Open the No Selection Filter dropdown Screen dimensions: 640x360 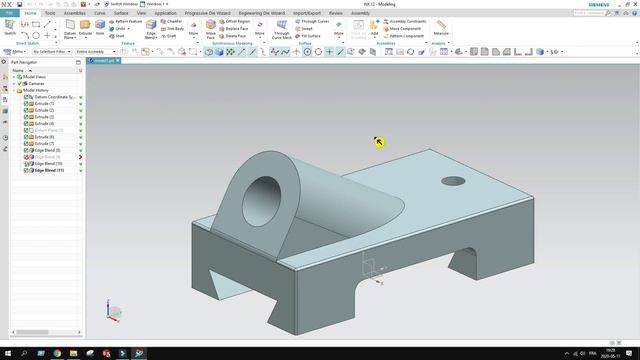click(x=52, y=52)
